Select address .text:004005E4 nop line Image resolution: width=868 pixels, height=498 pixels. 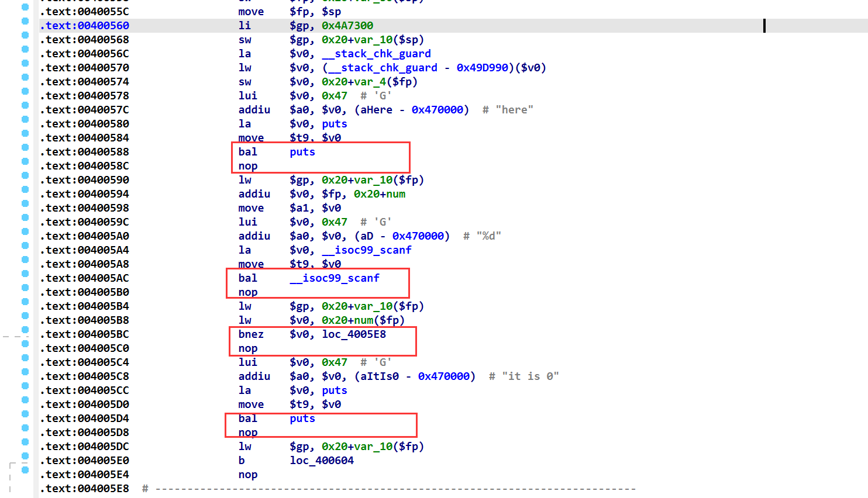(x=84, y=475)
